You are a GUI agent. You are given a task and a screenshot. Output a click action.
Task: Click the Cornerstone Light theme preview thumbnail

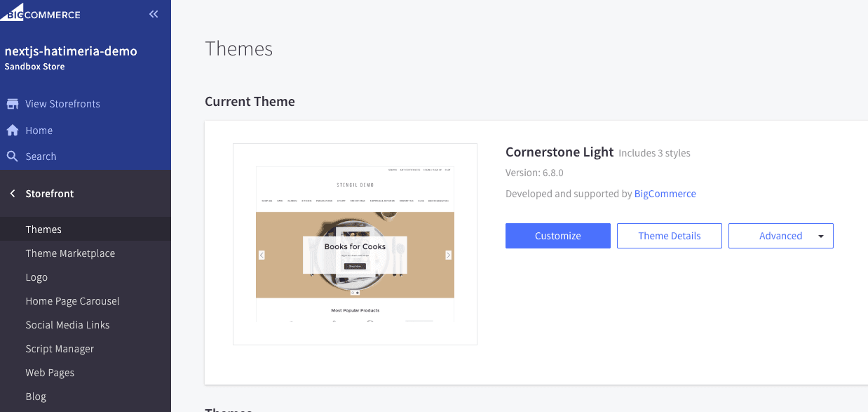355,244
